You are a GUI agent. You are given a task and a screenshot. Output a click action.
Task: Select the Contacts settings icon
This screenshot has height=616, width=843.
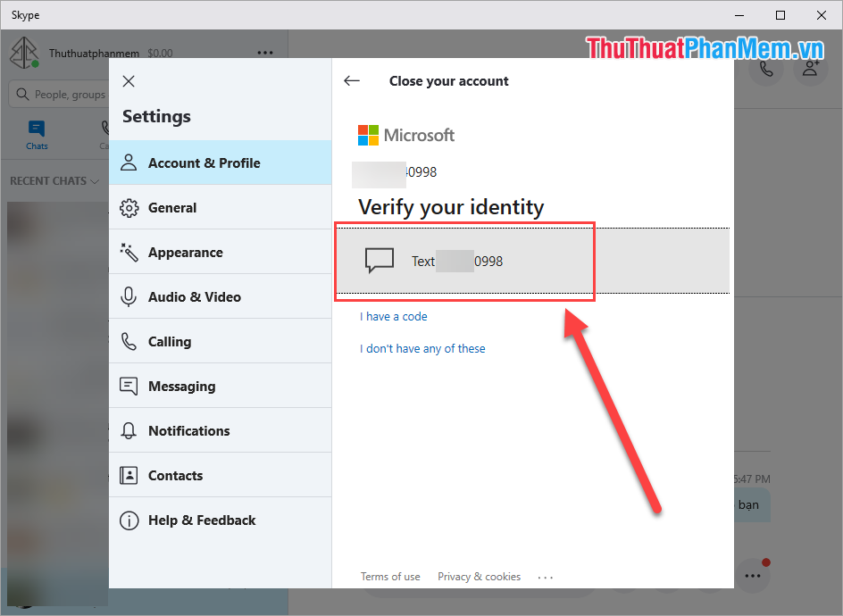pos(128,475)
